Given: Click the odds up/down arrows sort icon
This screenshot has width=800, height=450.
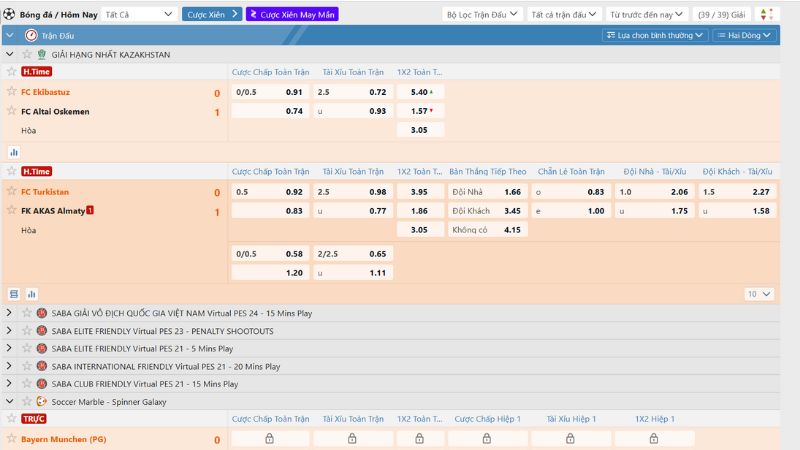Looking at the screenshot, I should coord(766,14).
